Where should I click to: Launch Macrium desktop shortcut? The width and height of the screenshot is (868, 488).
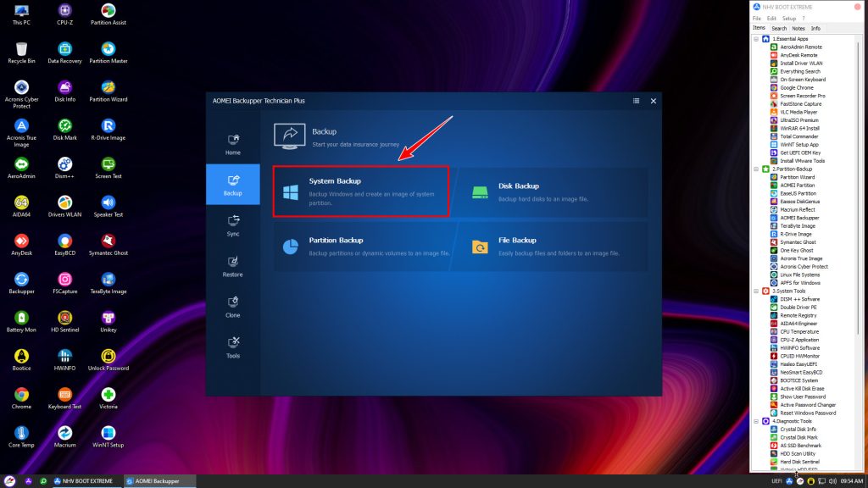(64, 436)
